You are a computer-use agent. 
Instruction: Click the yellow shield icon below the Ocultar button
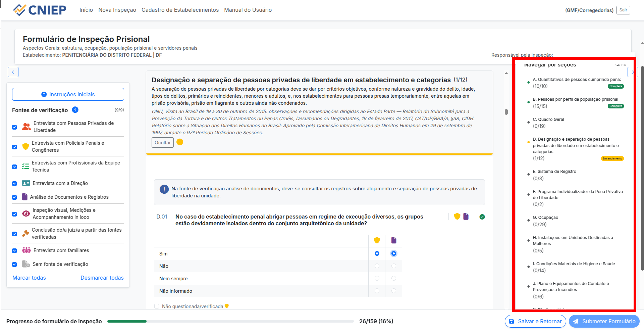click(x=180, y=142)
